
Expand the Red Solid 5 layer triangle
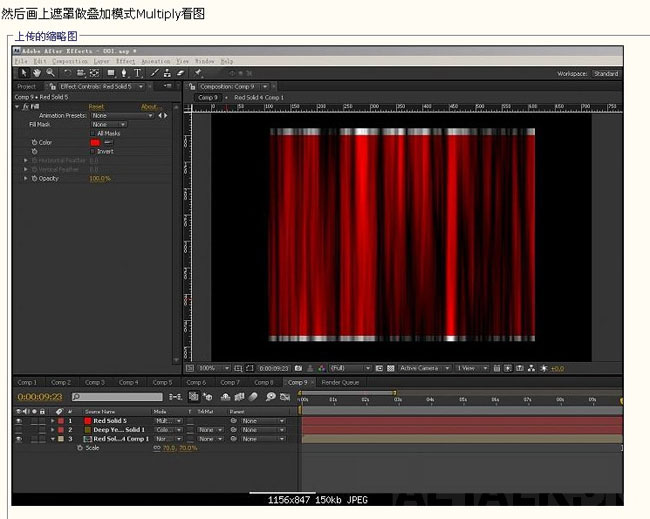click(x=53, y=421)
